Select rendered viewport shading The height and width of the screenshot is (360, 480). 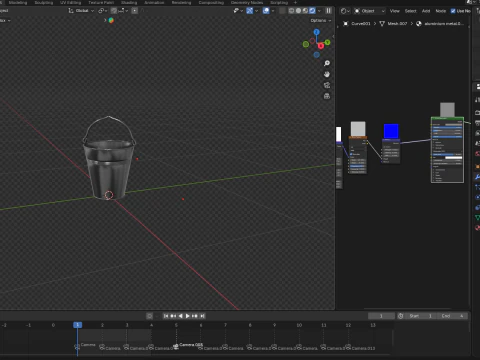coord(312,11)
